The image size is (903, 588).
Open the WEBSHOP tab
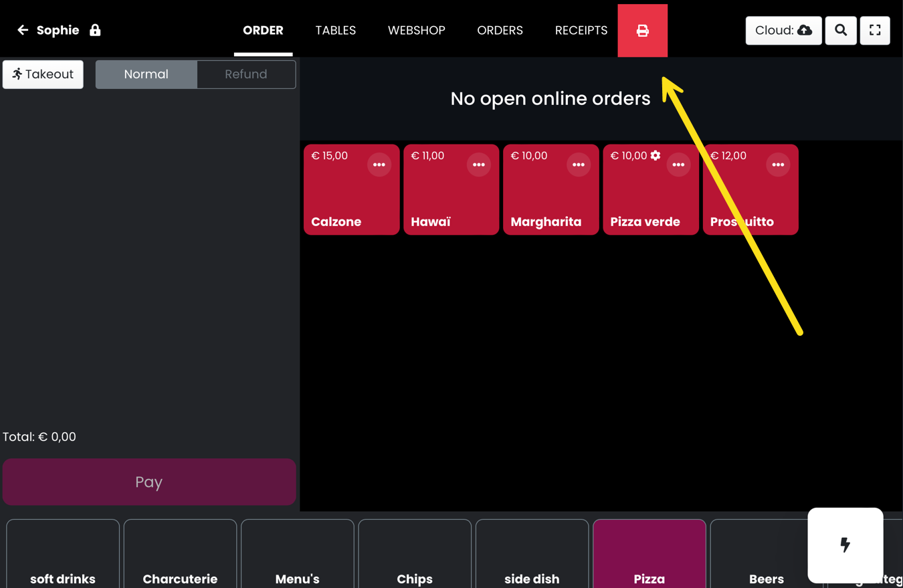point(417,30)
